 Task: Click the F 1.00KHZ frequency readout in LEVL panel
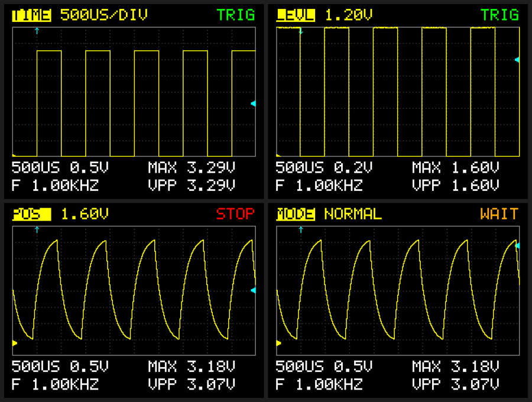click(x=319, y=186)
